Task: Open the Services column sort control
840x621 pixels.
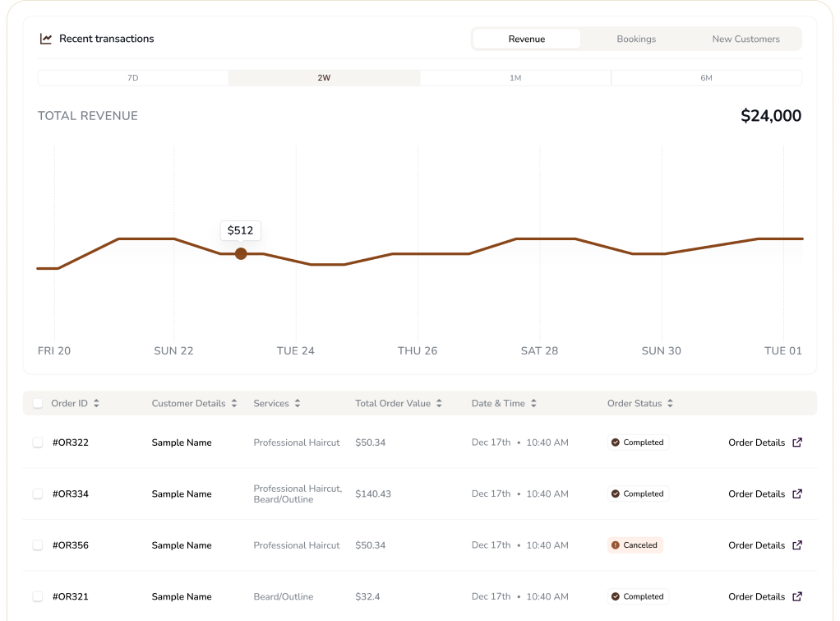Action: tap(296, 403)
